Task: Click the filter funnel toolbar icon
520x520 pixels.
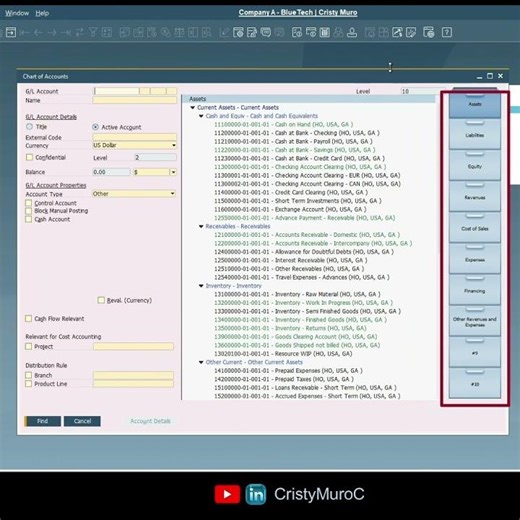Action: tap(93, 32)
